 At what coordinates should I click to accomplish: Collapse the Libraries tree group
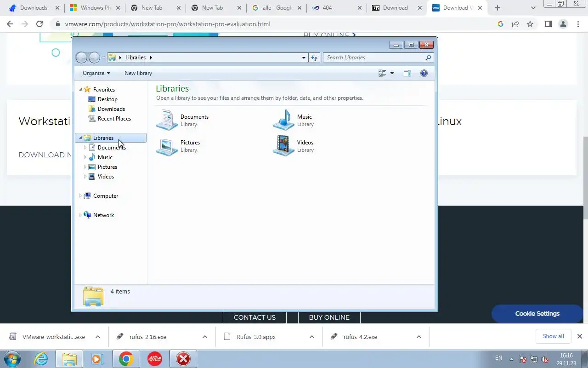pos(80,138)
